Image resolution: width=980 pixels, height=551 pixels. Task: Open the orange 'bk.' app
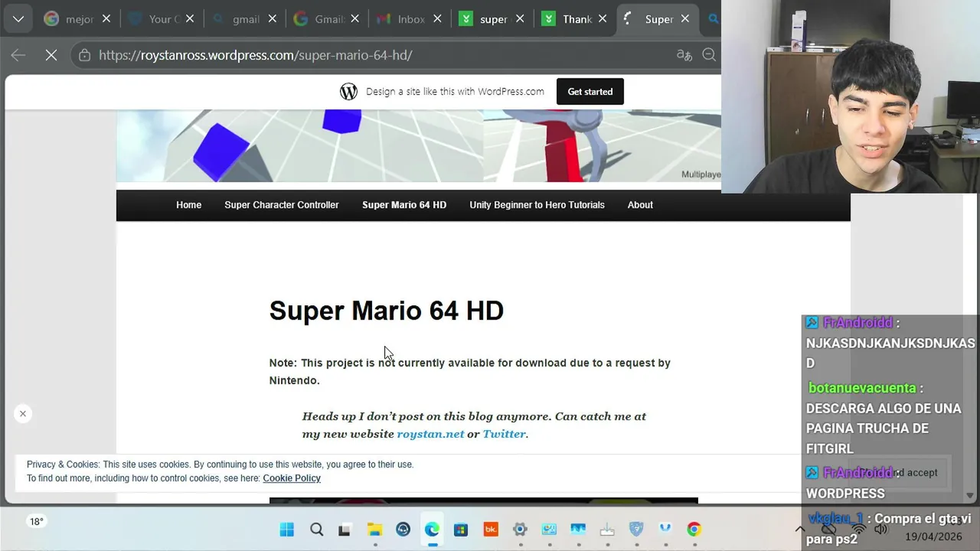click(x=490, y=530)
